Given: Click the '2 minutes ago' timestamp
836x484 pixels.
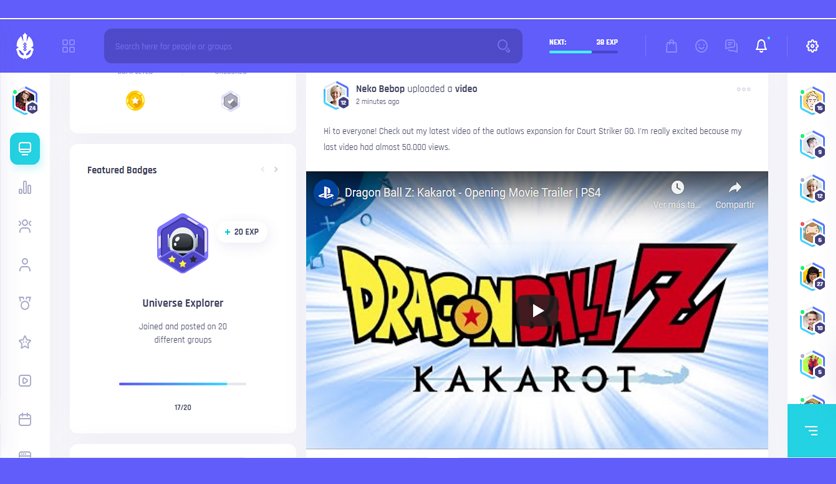Looking at the screenshot, I should [x=377, y=101].
